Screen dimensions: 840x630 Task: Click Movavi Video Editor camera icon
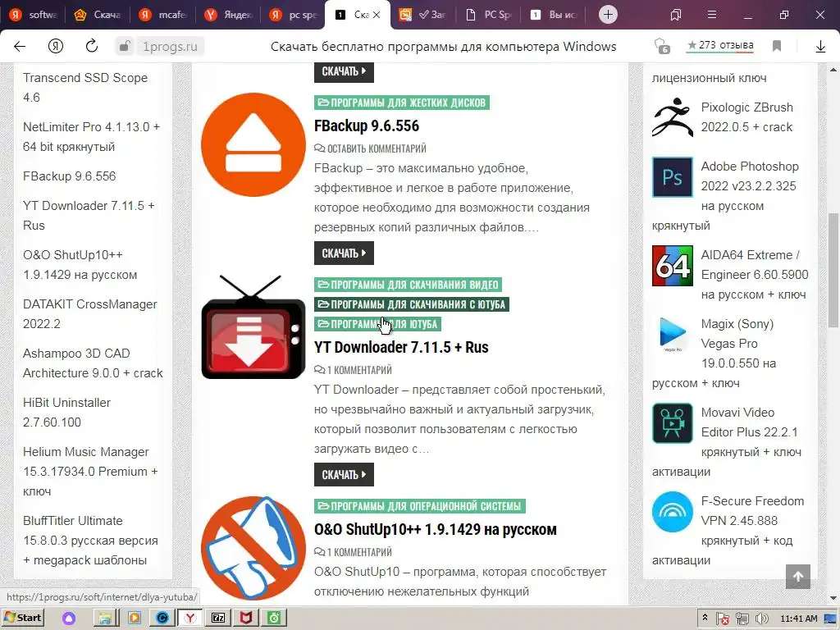click(x=673, y=423)
